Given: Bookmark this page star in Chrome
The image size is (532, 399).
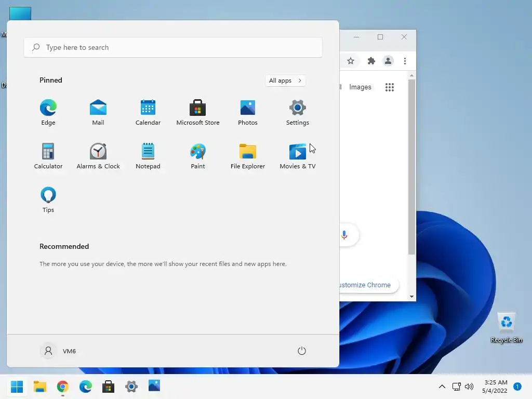Looking at the screenshot, I should (x=351, y=61).
